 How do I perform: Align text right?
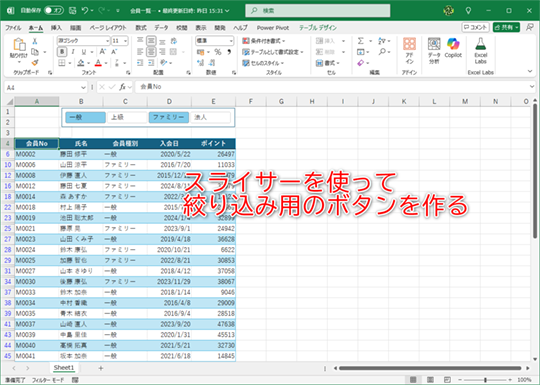click(162, 52)
